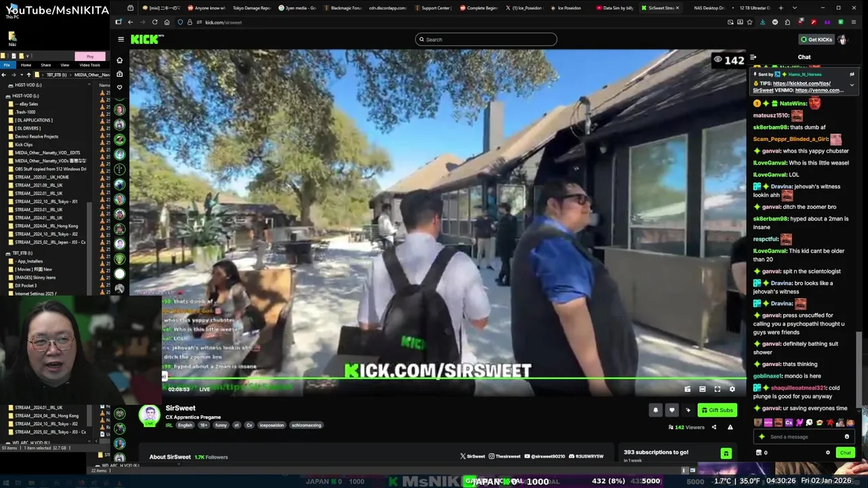Click the LIVE indicator in player
Image resolution: width=868 pixels, height=488 pixels.
[204, 390]
